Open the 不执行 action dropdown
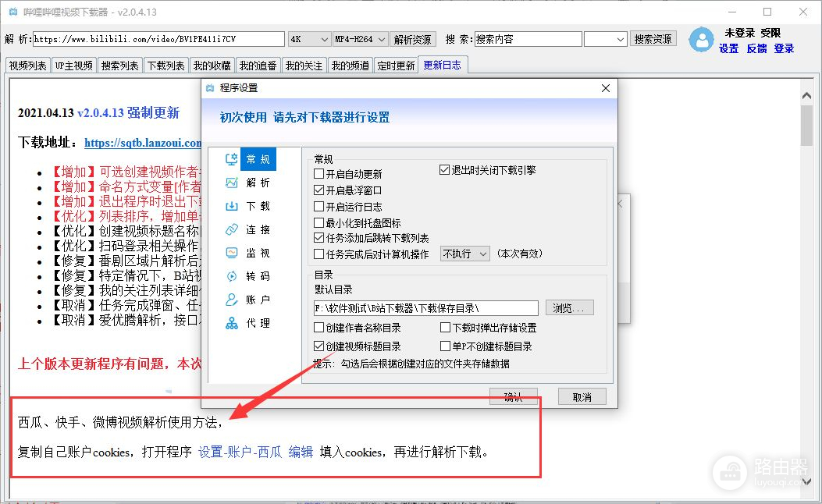Viewport: 822px width, 504px height. click(465, 254)
